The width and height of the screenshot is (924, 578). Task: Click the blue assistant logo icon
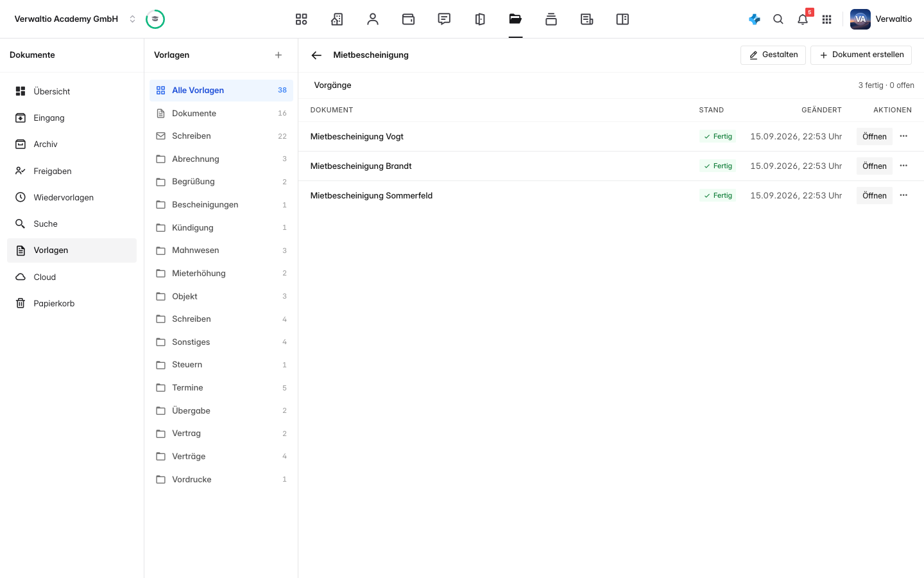(755, 19)
